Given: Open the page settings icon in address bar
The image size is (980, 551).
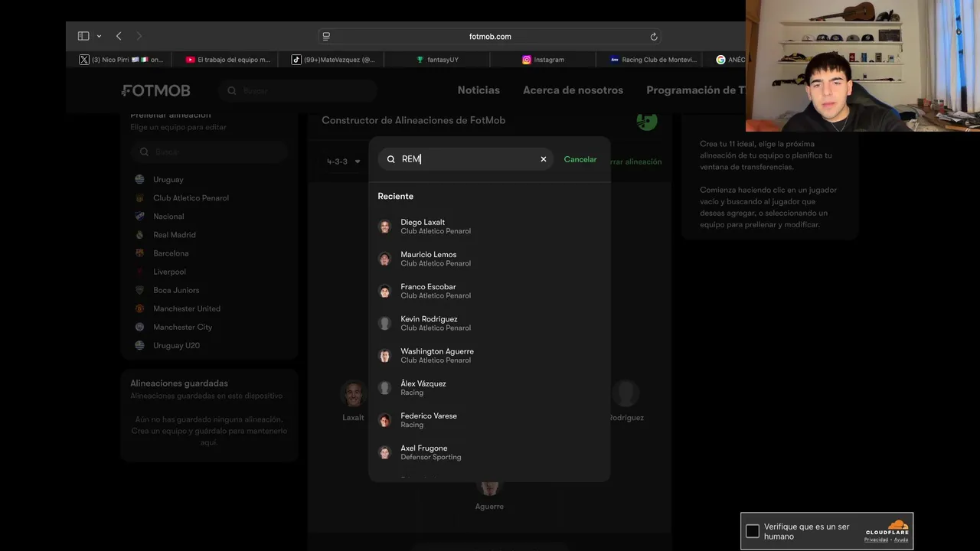Looking at the screenshot, I should point(326,36).
